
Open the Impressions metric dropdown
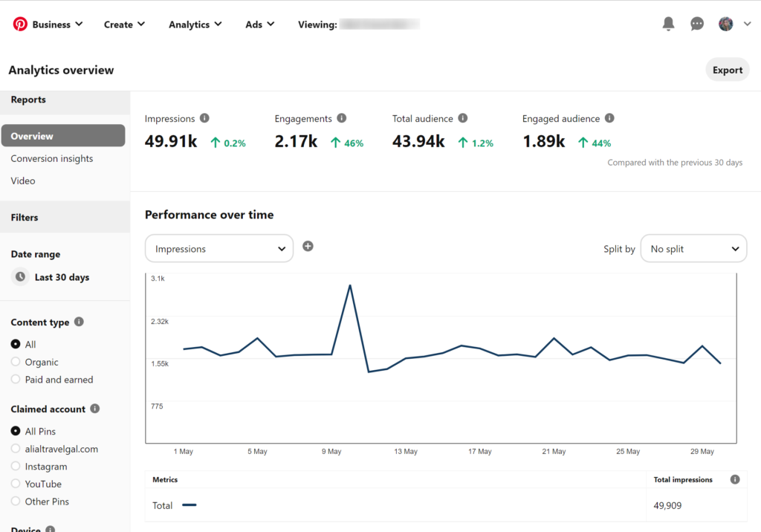coord(219,249)
